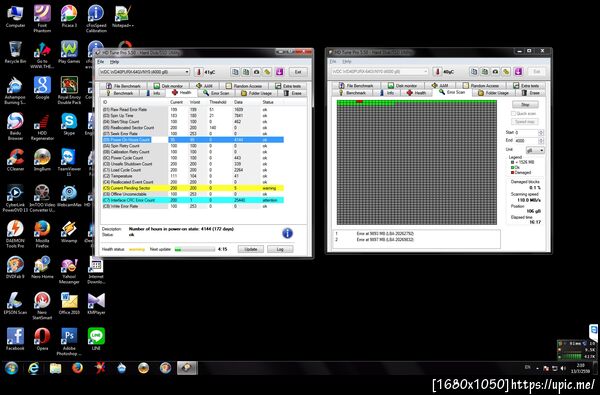Open Unit dropdown in Error Scan
This screenshot has height=395, width=600.
pos(535,150)
